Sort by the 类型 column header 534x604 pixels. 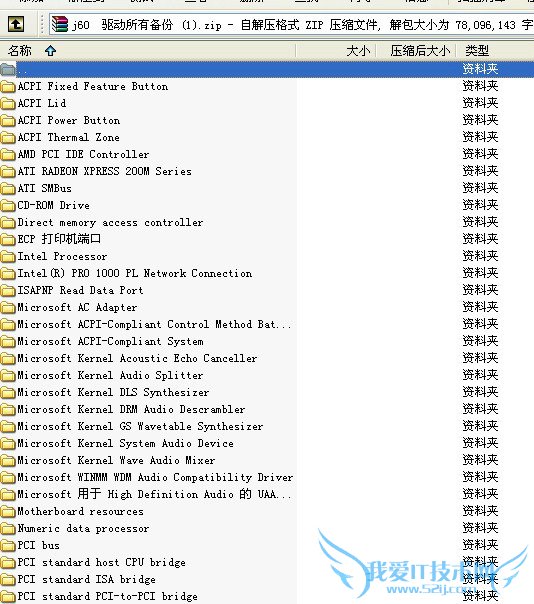pos(495,50)
